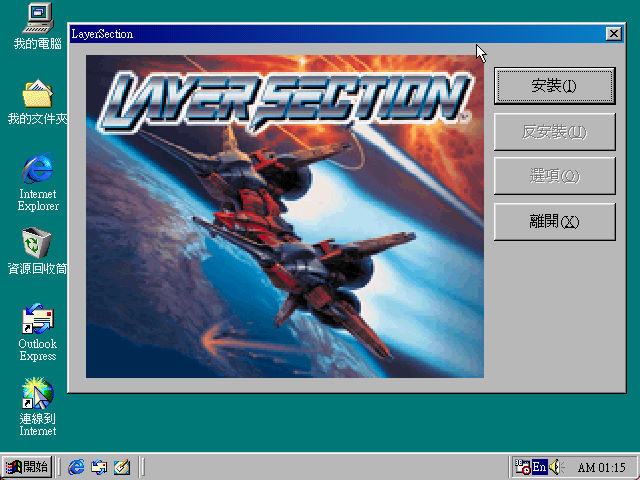Screen dimensions: 640x480
Task: Click the LayerSection window title bar
Action: click(346, 34)
